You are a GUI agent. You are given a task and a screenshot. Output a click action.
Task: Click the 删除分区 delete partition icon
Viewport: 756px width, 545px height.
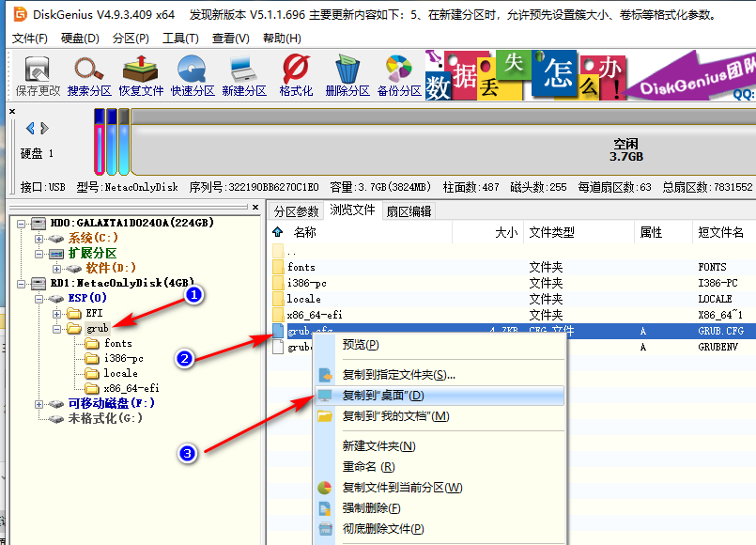click(347, 76)
